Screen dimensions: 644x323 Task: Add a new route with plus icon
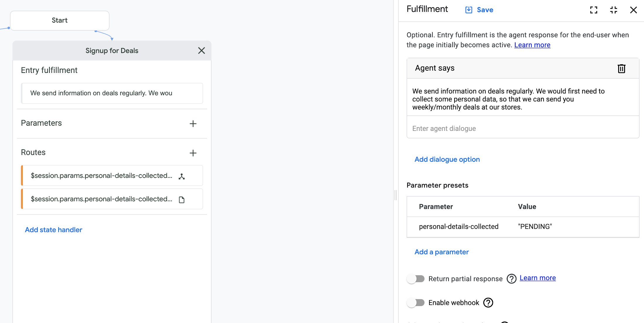pos(193,153)
